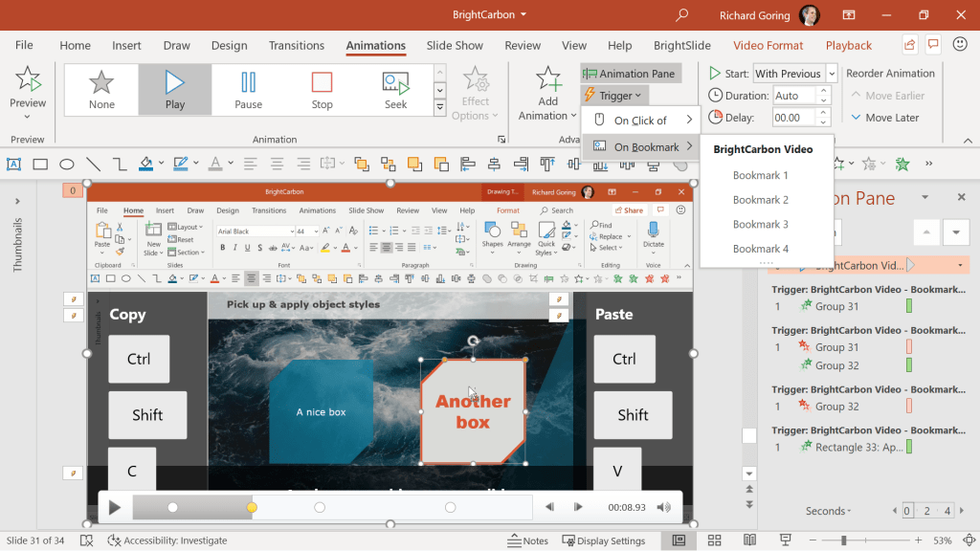This screenshot has width=980, height=551.
Task: Mute the video audio
Action: click(x=663, y=507)
